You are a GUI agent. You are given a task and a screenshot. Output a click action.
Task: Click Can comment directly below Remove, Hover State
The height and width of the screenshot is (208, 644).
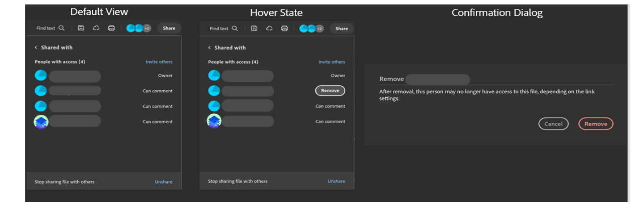[330, 106]
